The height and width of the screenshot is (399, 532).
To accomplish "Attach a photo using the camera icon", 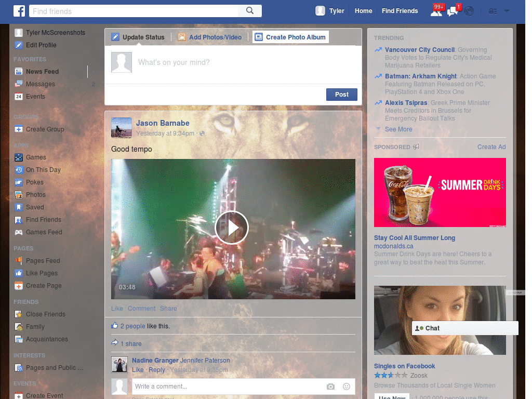I will coord(330,387).
